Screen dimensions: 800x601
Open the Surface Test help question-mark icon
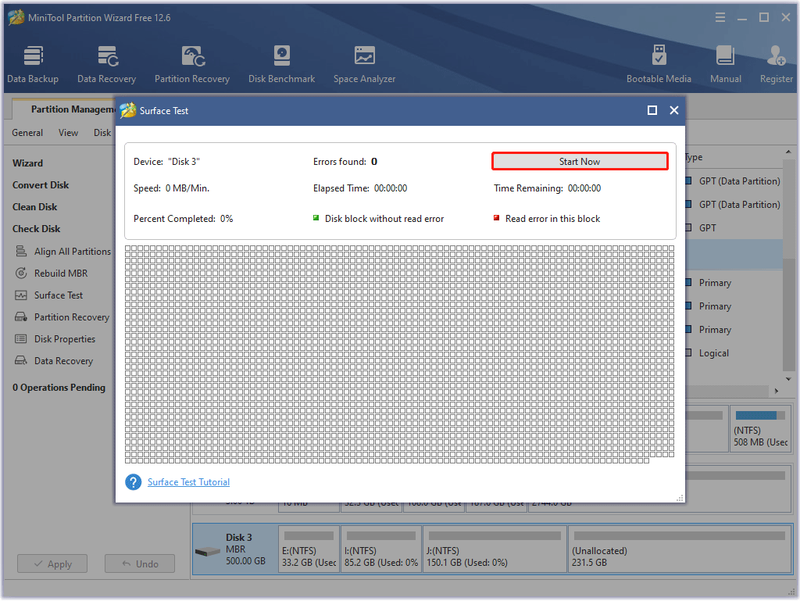click(133, 482)
